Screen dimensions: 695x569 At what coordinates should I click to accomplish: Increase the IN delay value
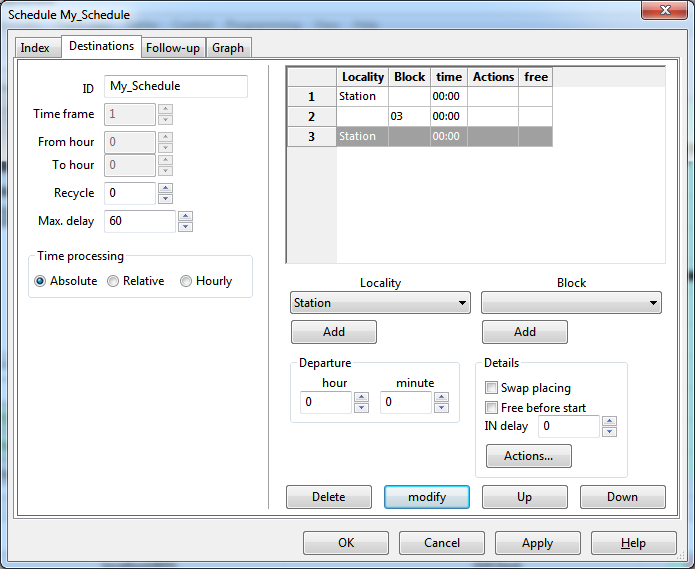point(609,421)
